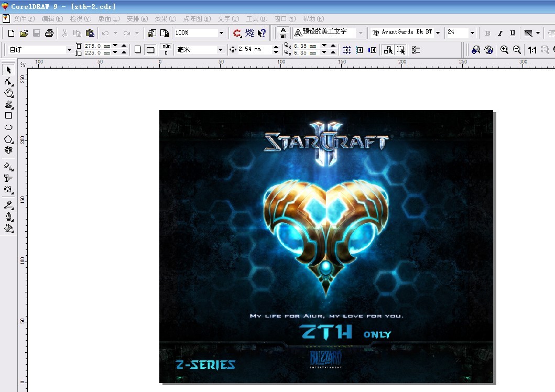Viewport: 555px width, 392px height.
Task: Click the Export icon
Action: coord(165,33)
